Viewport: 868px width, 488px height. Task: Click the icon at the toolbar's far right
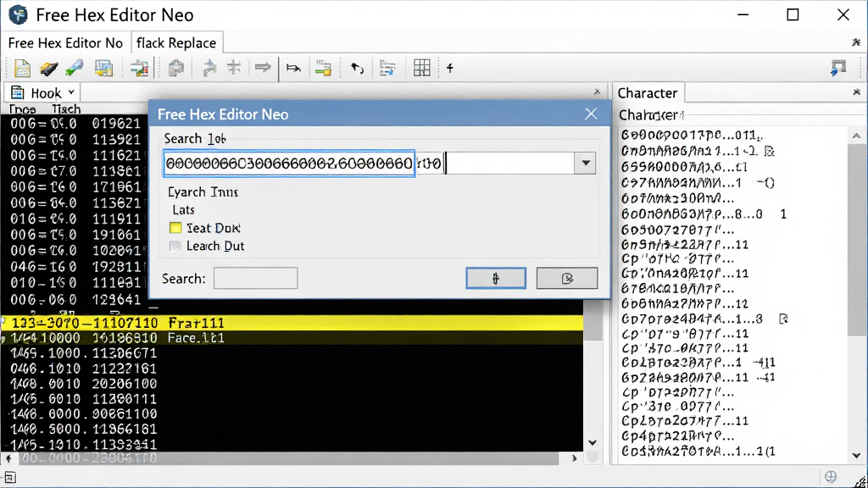(x=838, y=68)
